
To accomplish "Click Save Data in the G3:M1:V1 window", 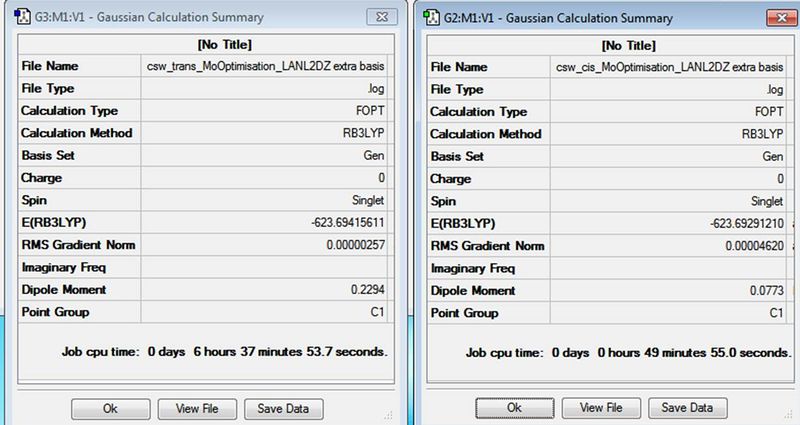I will point(283,409).
